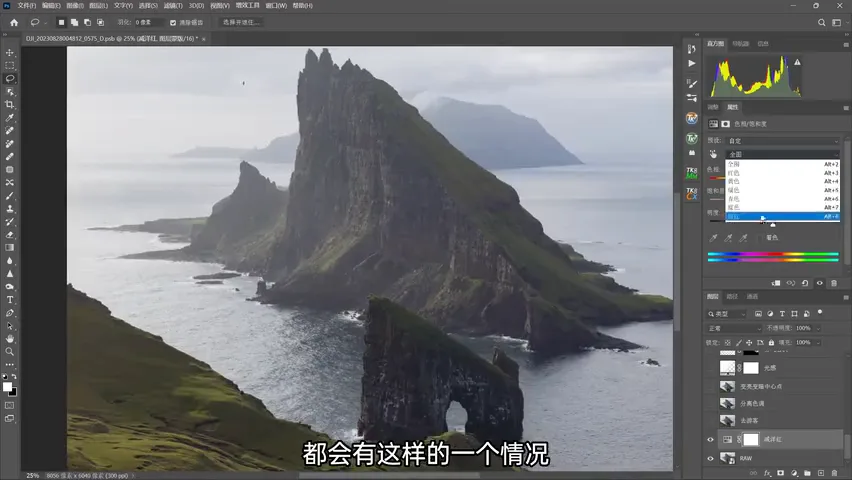Toggle layer filter on/off switch
This screenshot has height=480, width=852.
[x=820, y=313]
